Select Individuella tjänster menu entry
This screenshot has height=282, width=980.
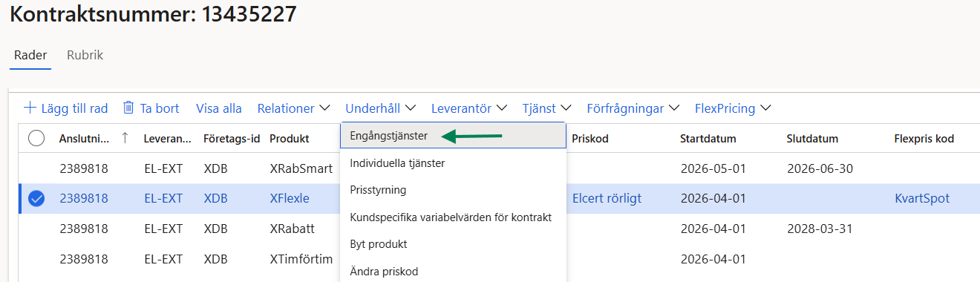(453, 163)
